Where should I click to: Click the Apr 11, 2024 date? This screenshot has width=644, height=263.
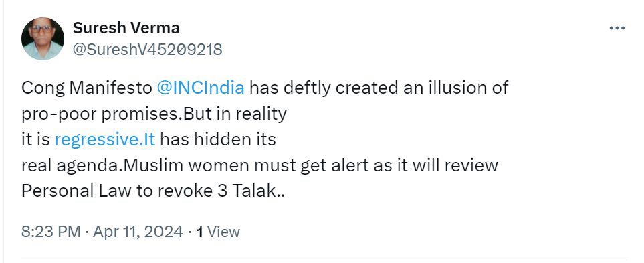click(x=138, y=232)
